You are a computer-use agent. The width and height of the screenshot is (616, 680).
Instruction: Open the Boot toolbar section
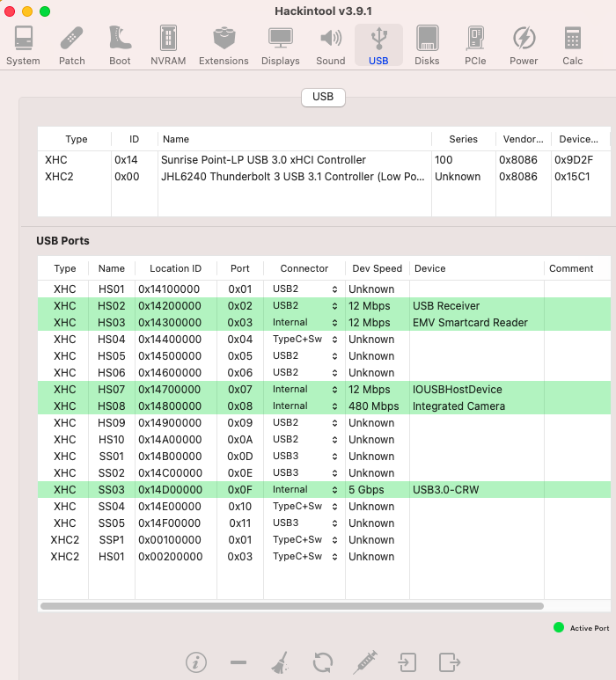120,45
